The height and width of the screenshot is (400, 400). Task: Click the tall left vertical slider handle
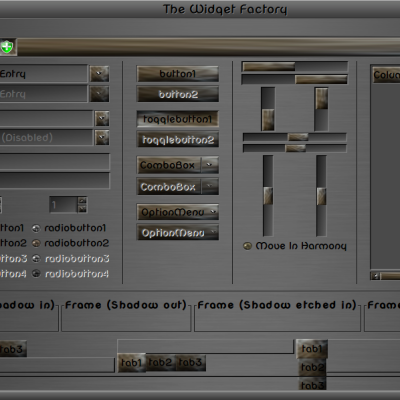(268, 196)
